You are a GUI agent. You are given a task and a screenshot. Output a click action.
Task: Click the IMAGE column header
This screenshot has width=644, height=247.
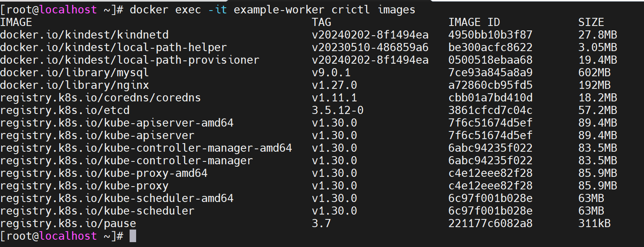point(16,22)
